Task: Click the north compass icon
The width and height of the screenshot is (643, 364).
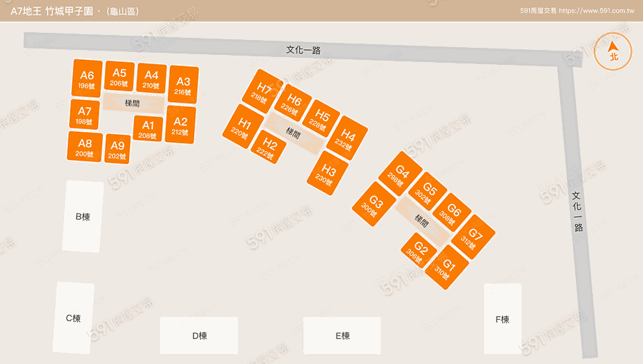Action: point(612,51)
